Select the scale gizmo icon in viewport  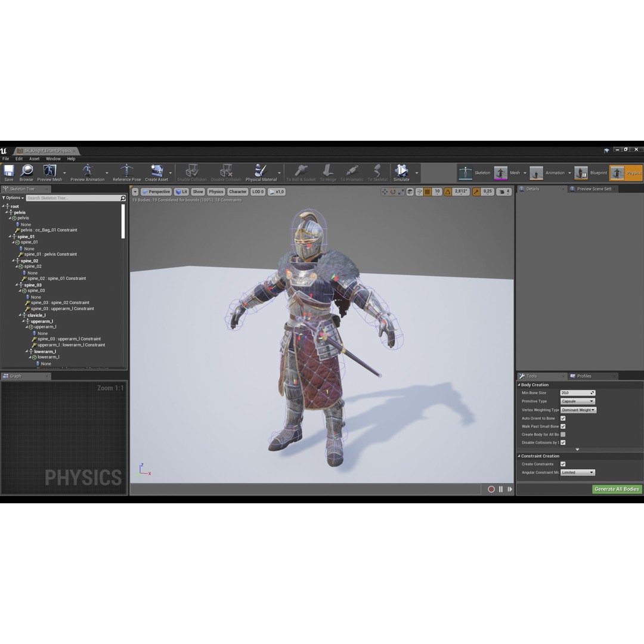pyautogui.click(x=401, y=192)
